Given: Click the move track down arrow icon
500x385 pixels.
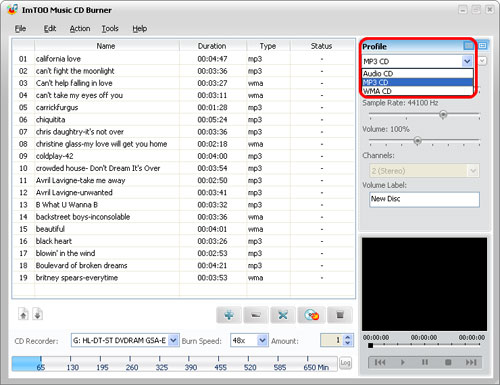Looking at the screenshot, I should coord(38,314).
